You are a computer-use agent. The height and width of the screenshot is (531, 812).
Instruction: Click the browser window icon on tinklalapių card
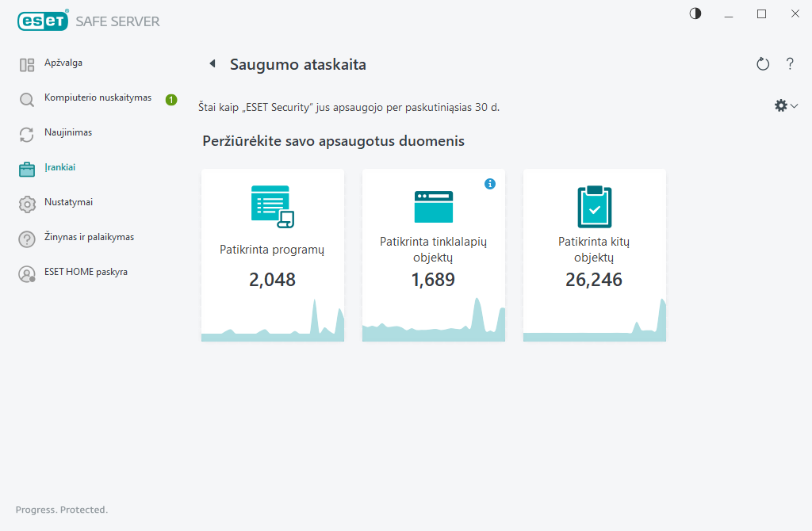434,207
